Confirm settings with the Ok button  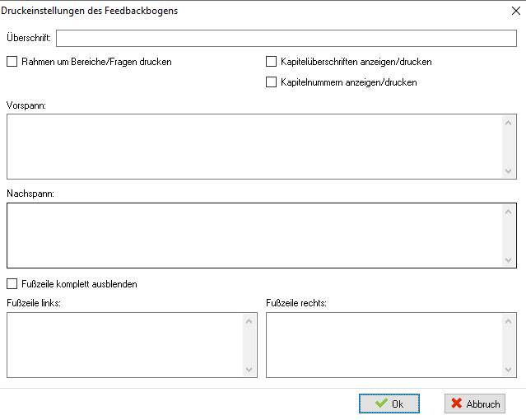click(x=389, y=404)
